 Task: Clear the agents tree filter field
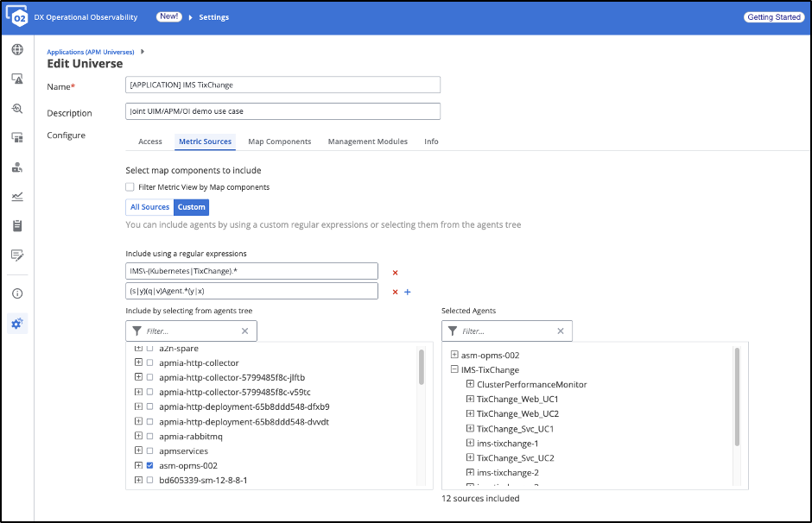[x=245, y=331]
